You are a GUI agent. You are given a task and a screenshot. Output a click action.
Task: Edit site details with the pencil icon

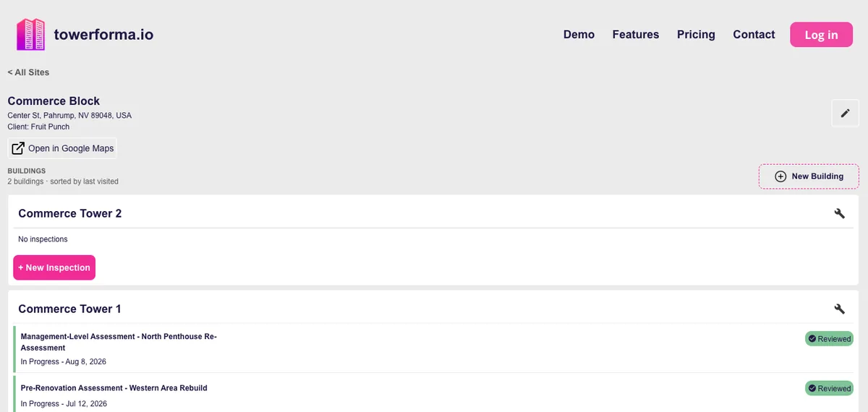pyautogui.click(x=846, y=113)
